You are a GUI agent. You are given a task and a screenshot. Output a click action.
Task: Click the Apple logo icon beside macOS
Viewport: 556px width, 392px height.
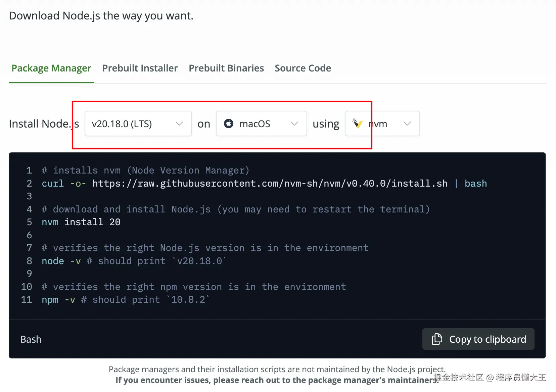click(229, 124)
